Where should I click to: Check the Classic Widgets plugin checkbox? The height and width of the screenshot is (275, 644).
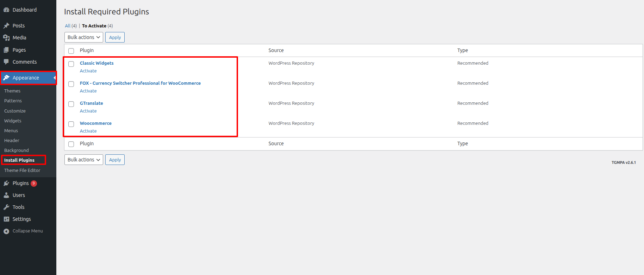click(x=71, y=64)
